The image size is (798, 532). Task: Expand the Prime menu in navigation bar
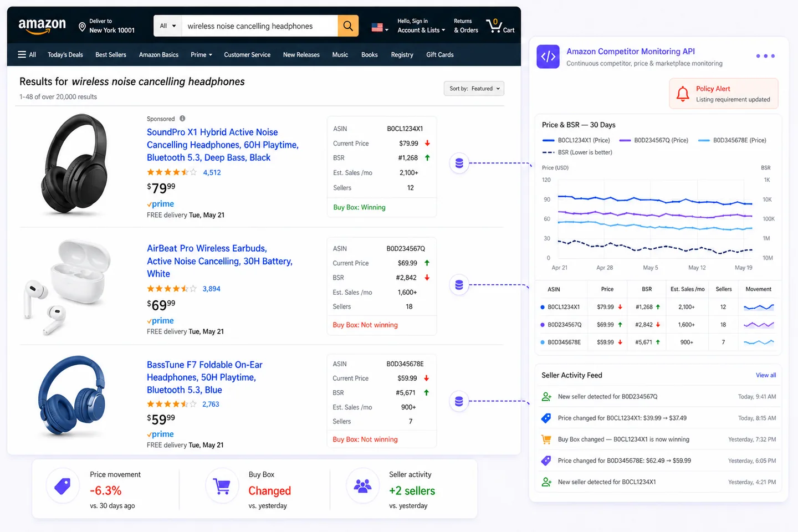pyautogui.click(x=201, y=55)
